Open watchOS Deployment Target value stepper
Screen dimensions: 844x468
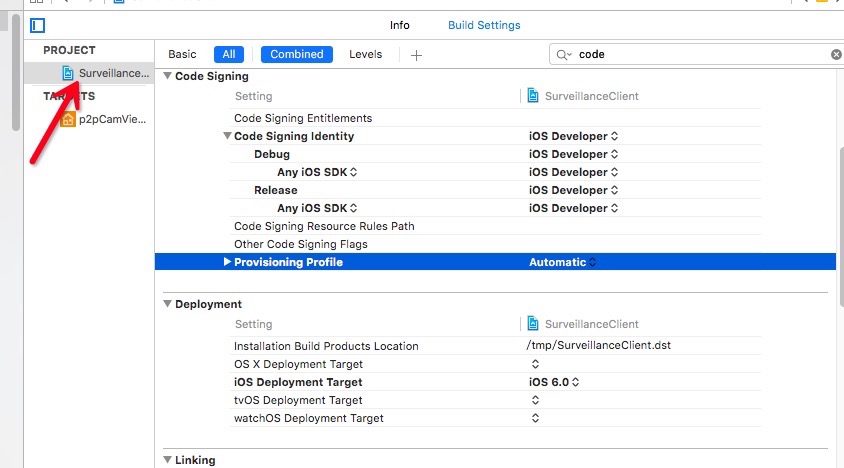tap(535, 418)
